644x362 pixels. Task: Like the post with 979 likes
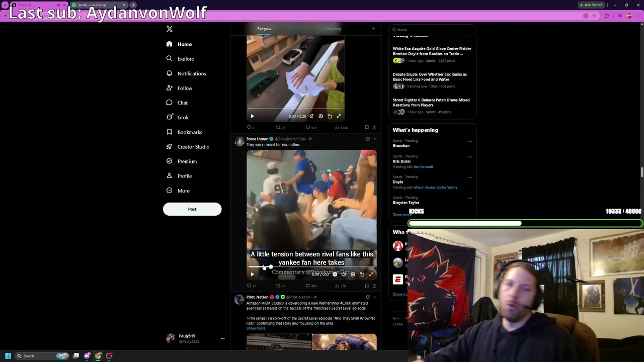pos(311,128)
